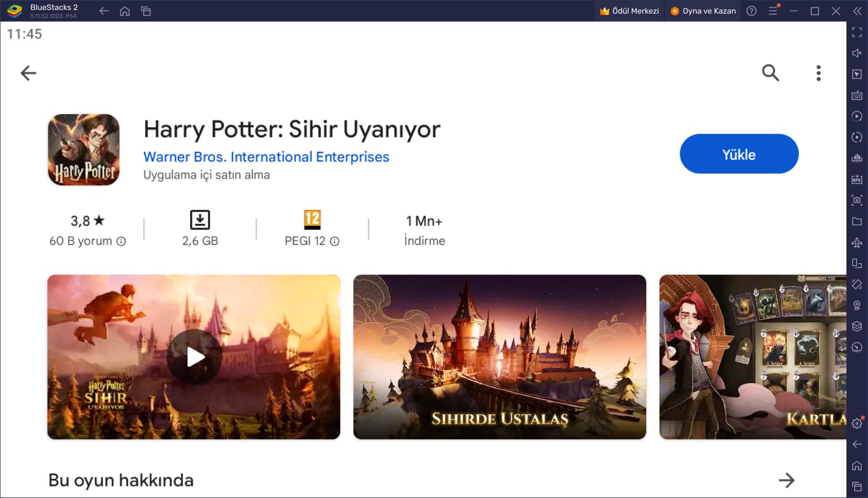Open the Kartla card screenshot
Viewport: 868px width, 498px height.
pyautogui.click(x=753, y=357)
